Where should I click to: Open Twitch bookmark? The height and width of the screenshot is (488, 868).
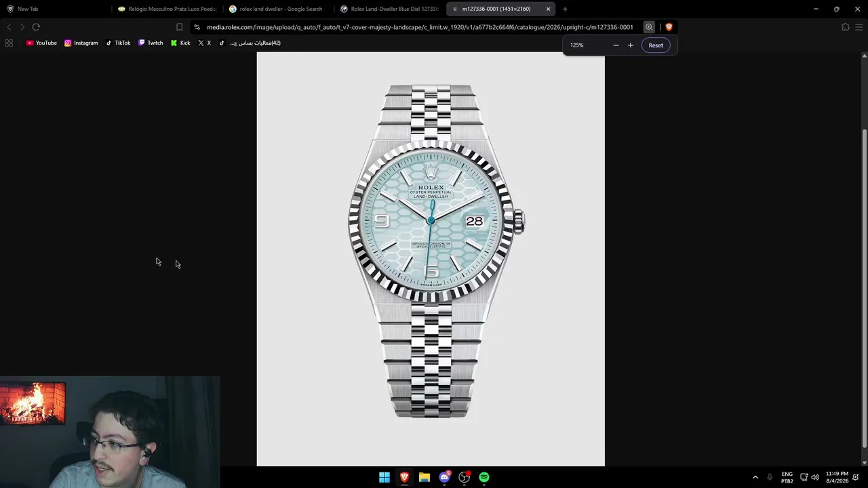(151, 43)
